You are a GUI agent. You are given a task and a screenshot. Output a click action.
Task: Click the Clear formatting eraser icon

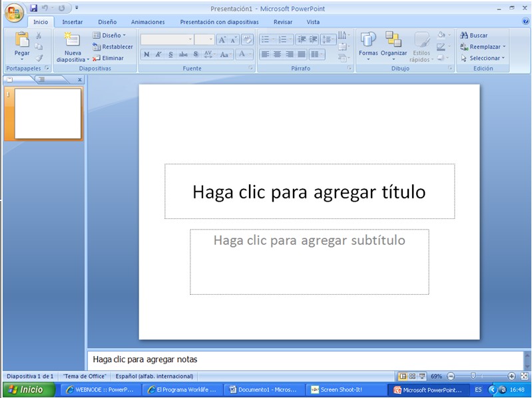tap(247, 40)
